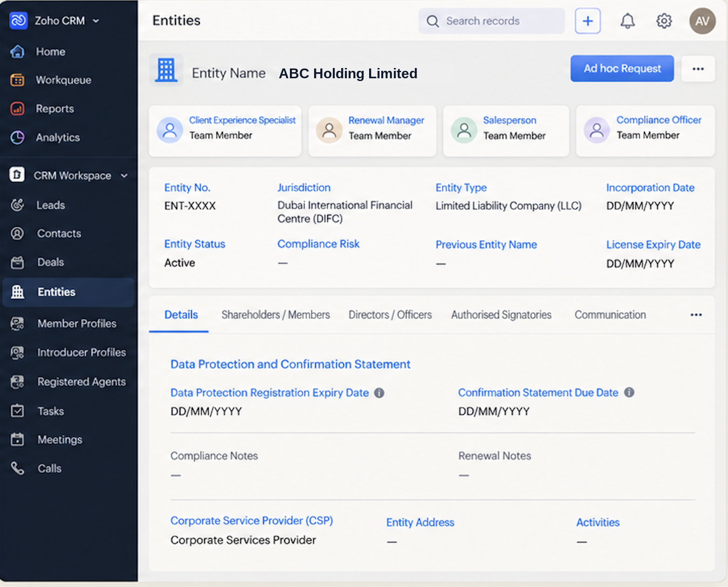The width and height of the screenshot is (728, 587).
Task: Open the Renewal Manager card
Action: [x=372, y=130]
